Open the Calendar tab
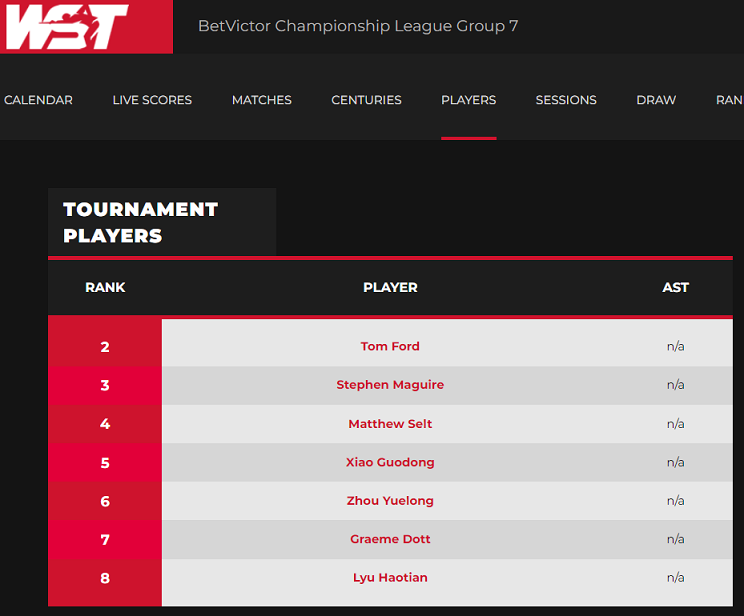The image size is (744, 616). (38, 100)
